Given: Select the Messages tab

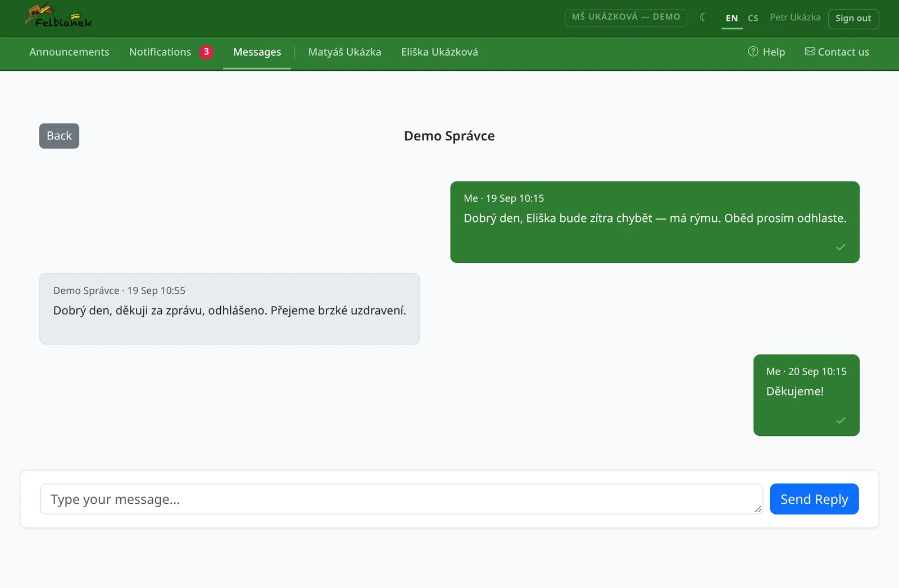Looking at the screenshot, I should (257, 52).
